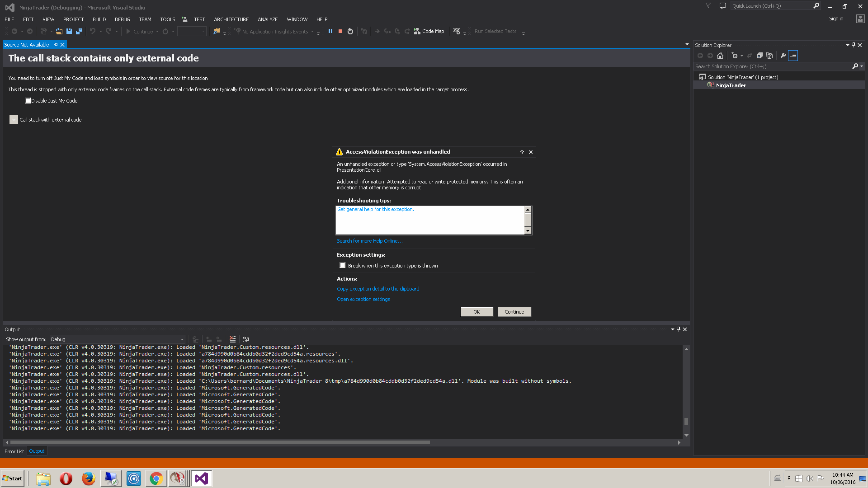Click the Break All pause debugging icon
Image resolution: width=868 pixels, height=488 pixels.
[x=330, y=31]
